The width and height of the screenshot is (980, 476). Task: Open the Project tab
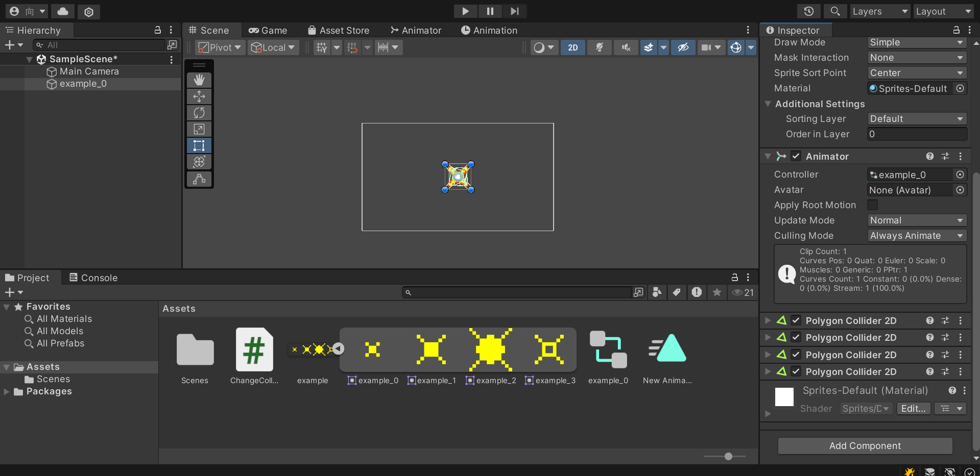pyautogui.click(x=28, y=278)
